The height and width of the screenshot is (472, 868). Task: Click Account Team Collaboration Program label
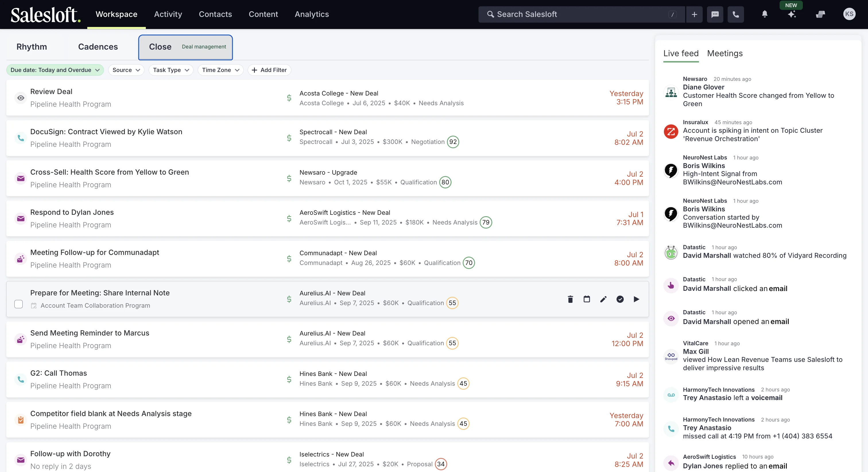[95, 305]
